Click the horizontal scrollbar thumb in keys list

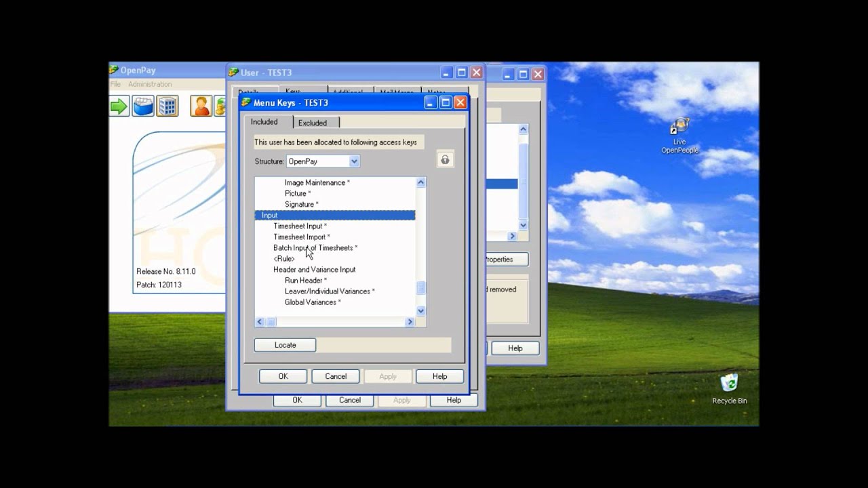(x=271, y=322)
